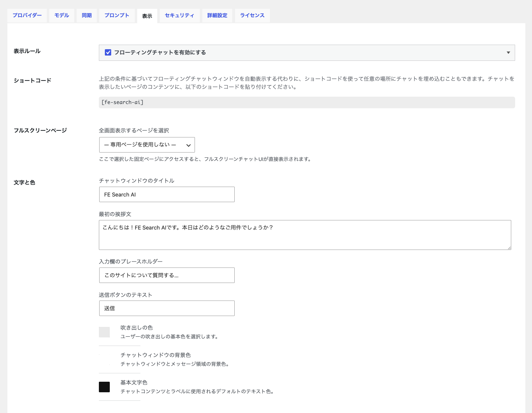Open the チャットウィンドウの背景色 swatch
Viewport: 532px width, 413px height.
(104, 360)
